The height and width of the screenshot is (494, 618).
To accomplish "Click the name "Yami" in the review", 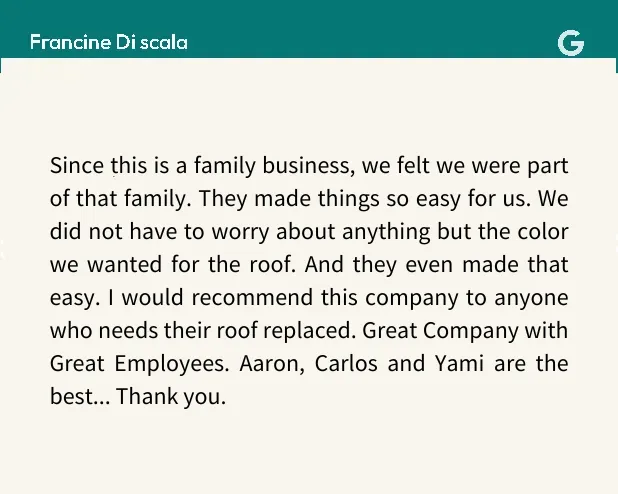I will pyautogui.click(x=460, y=364).
